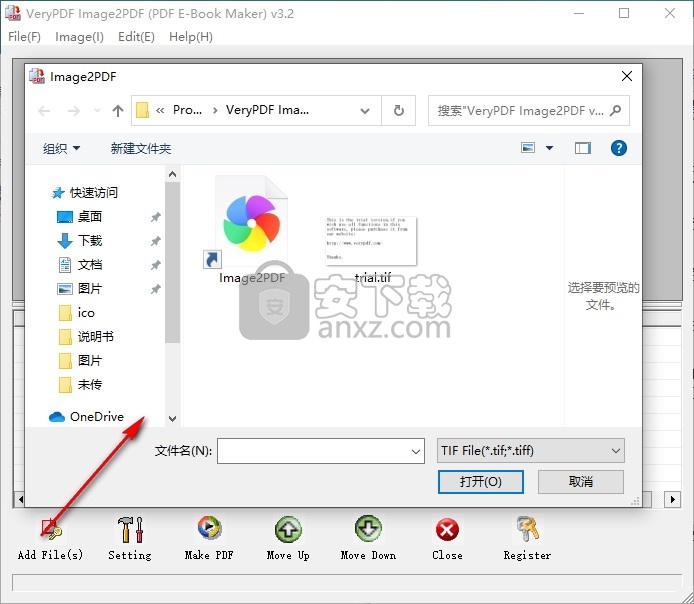Viewport: 694px width, 604px height.
Task: Click the red Close icon in toolbar
Action: [x=447, y=530]
